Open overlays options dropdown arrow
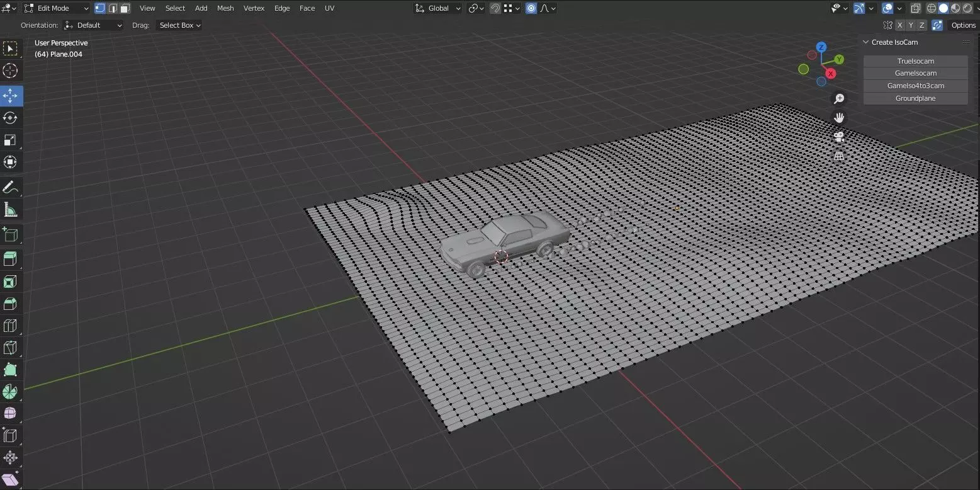The image size is (980, 490). pos(900,8)
